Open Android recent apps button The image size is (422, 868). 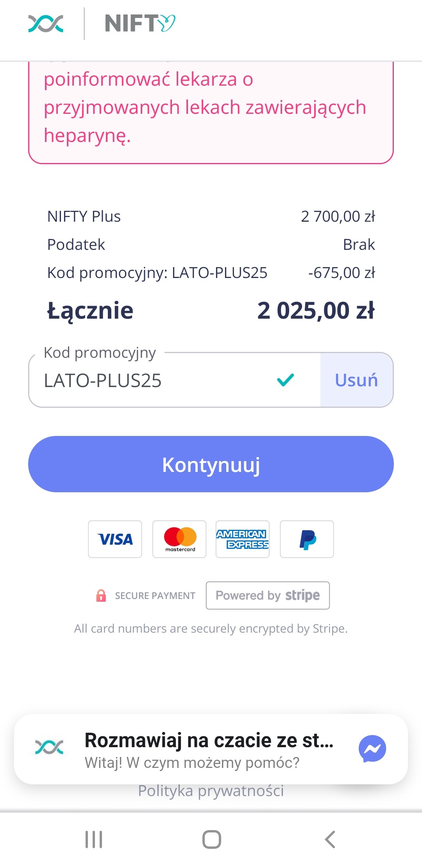pyautogui.click(x=94, y=839)
